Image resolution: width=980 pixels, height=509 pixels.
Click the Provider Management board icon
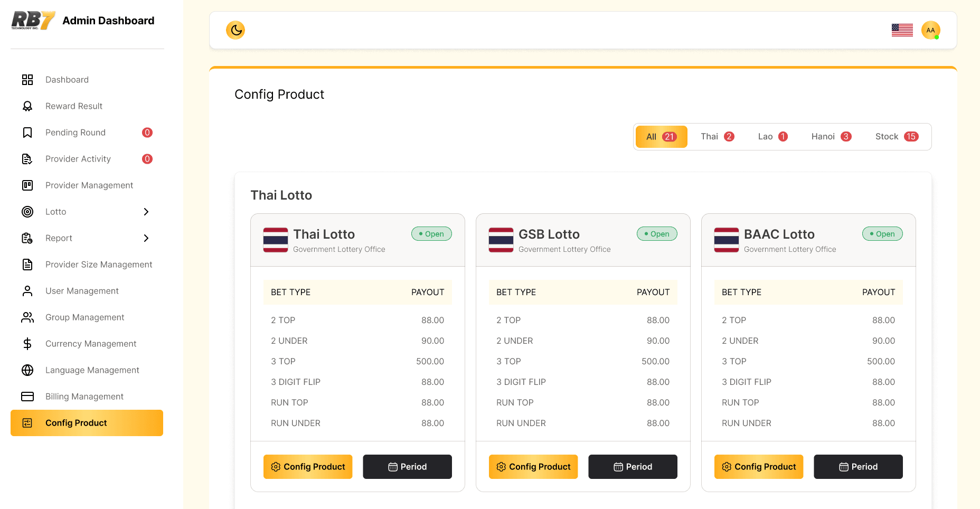(x=27, y=185)
